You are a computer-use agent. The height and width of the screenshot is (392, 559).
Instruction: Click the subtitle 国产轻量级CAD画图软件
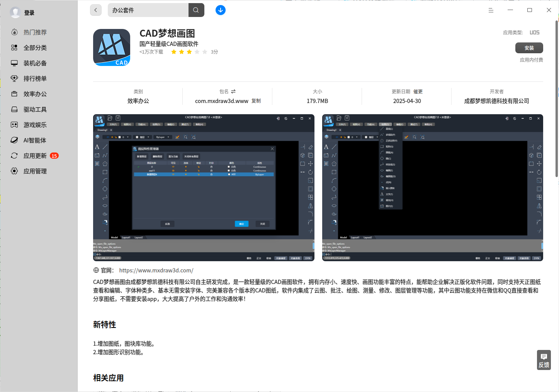(x=169, y=44)
